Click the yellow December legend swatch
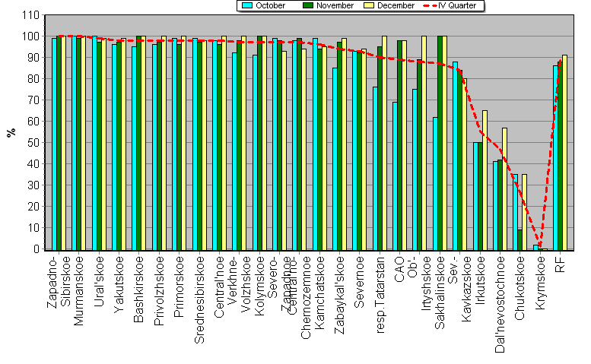 tap(369, 5)
